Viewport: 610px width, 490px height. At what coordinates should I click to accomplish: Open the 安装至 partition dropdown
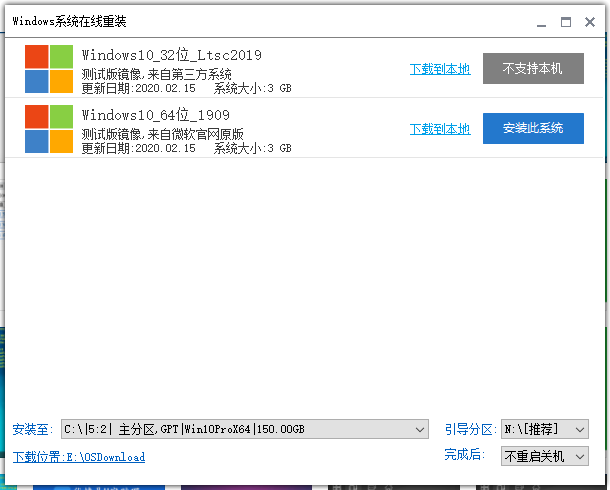[245, 429]
